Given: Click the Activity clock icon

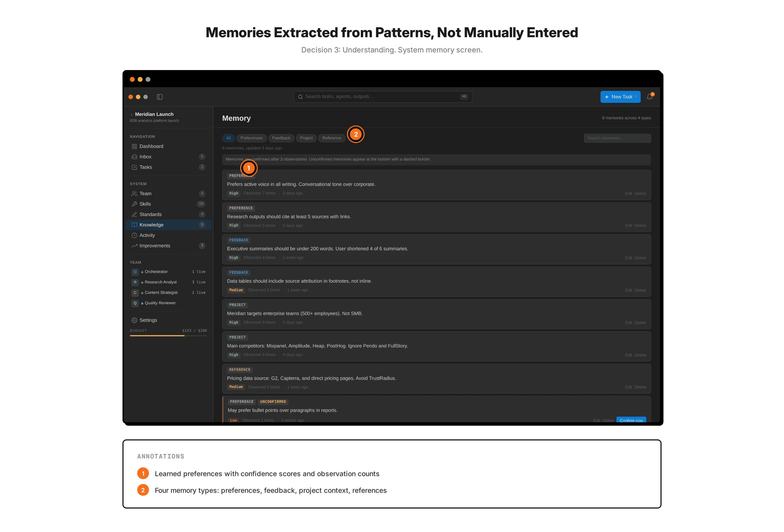Looking at the screenshot, I should [134, 235].
